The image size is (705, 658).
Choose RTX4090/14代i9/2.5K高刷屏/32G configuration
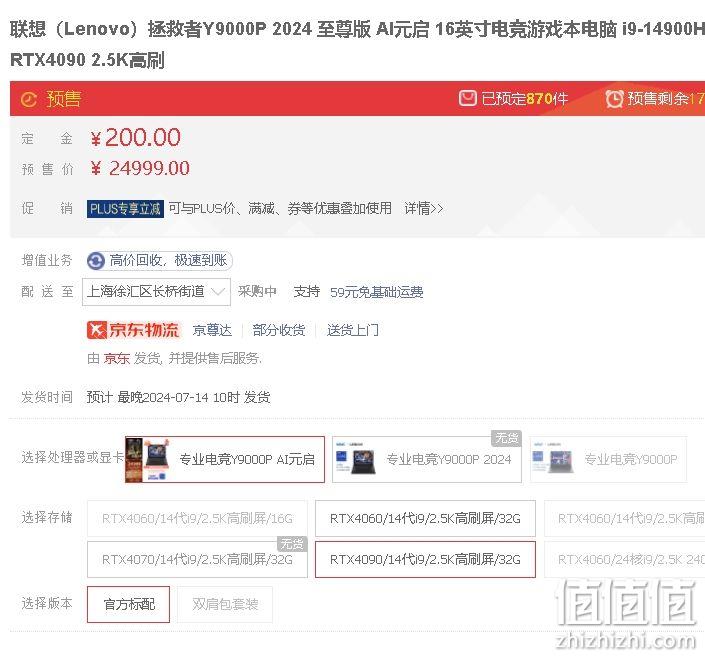pos(425,559)
